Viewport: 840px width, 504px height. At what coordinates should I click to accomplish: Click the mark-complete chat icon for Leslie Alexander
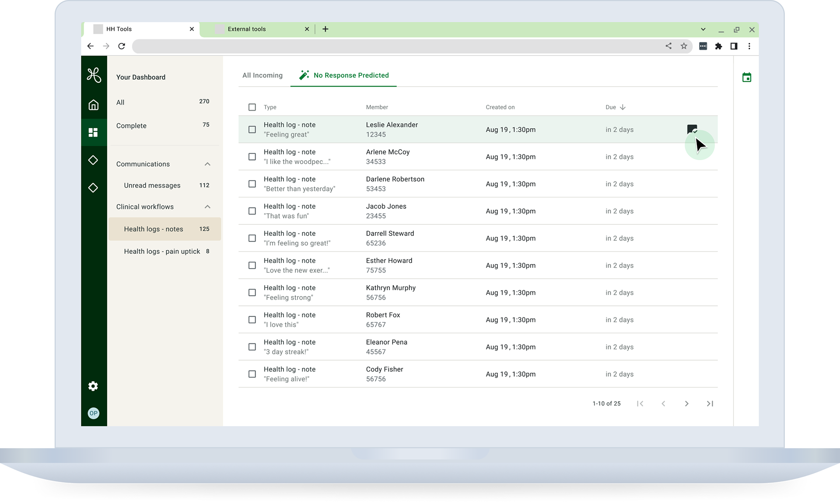[692, 129]
